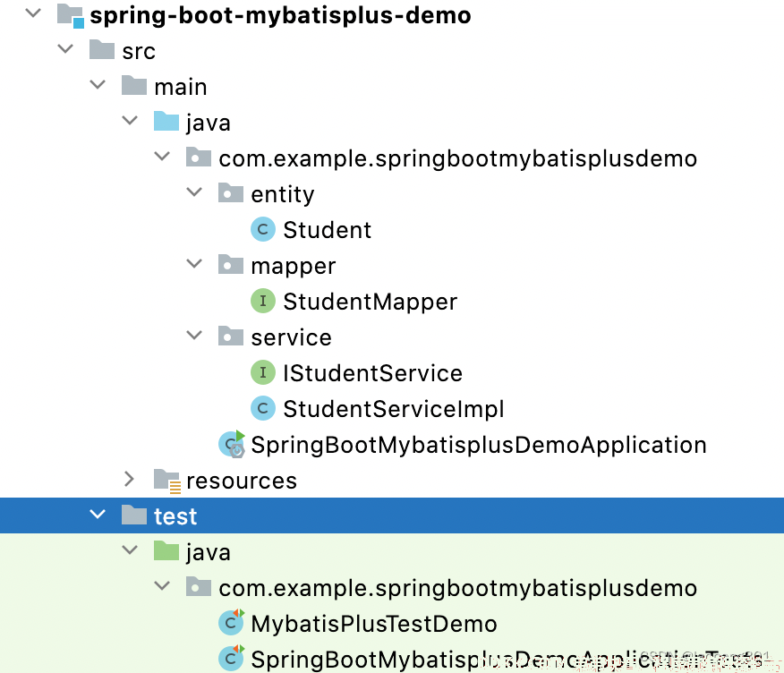Click the resources folder icon
This screenshot has height=673, width=784.
167,481
